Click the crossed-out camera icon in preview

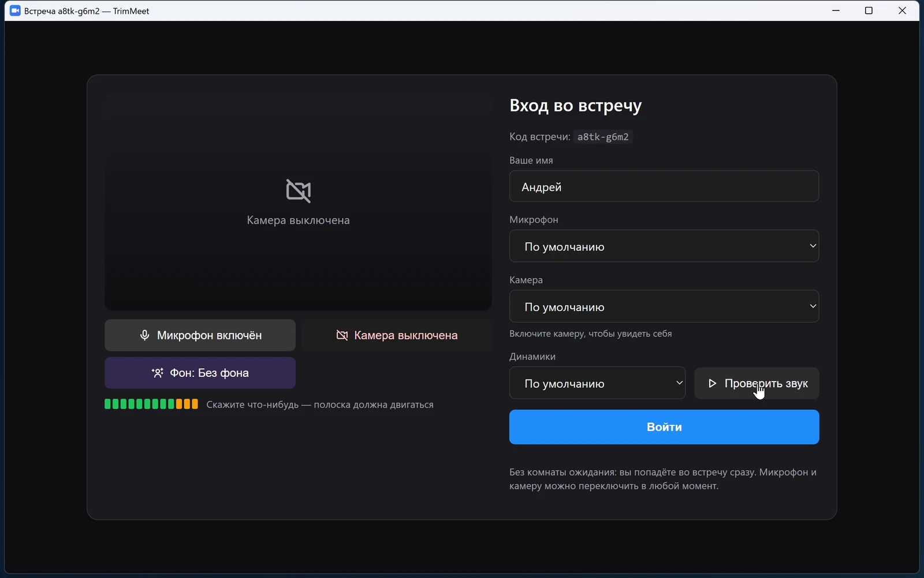point(299,191)
